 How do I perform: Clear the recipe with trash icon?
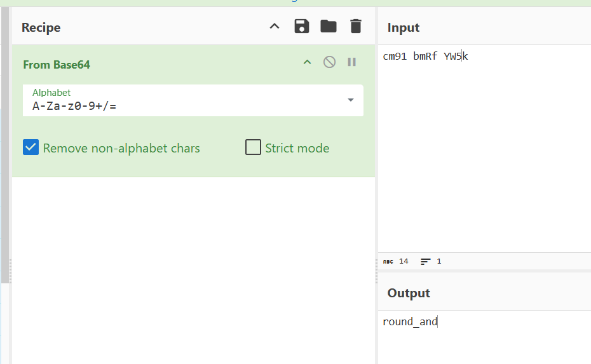[356, 27]
